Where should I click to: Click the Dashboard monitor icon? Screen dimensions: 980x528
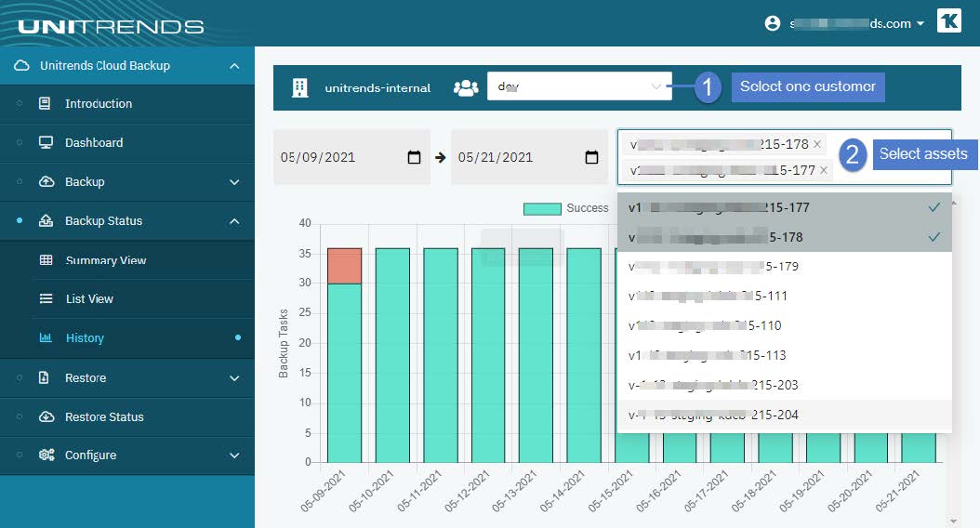(46, 142)
